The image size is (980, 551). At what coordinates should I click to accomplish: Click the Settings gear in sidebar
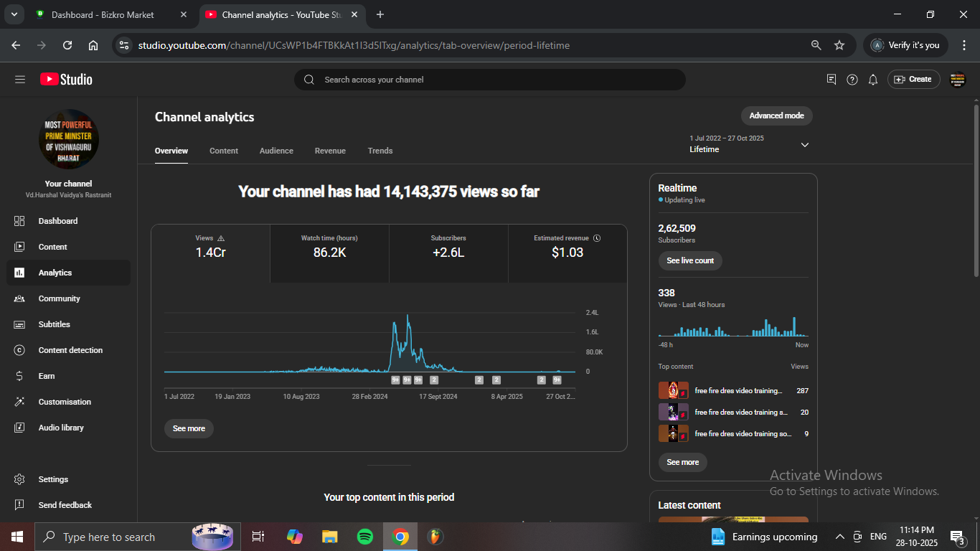(x=20, y=479)
